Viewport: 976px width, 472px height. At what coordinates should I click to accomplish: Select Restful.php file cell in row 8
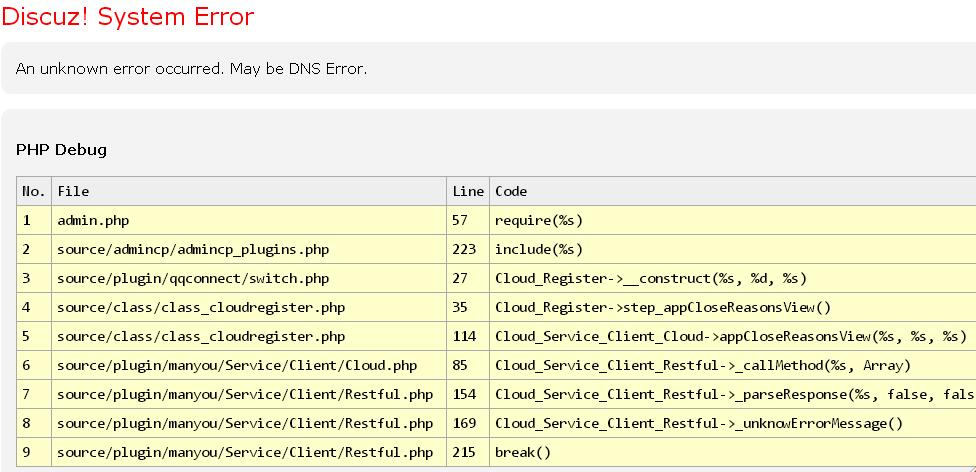coord(249,423)
